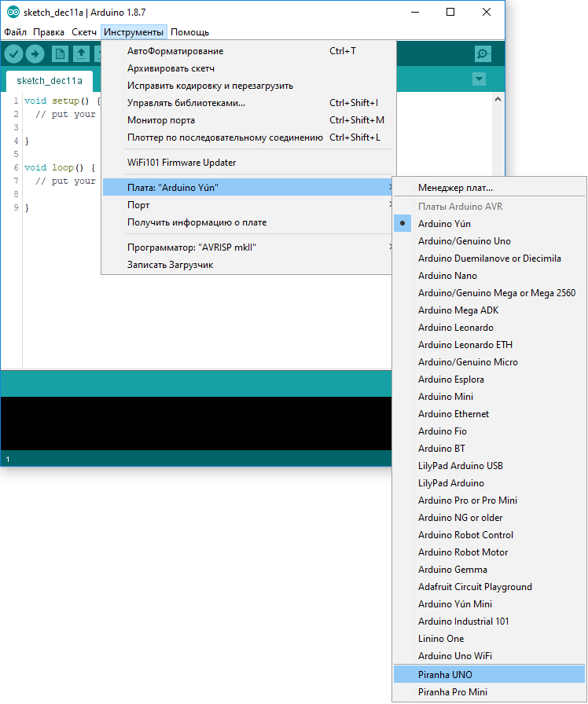Choose Arduino/Genuino Uno board
This screenshot has width=588, height=704.
click(489, 241)
